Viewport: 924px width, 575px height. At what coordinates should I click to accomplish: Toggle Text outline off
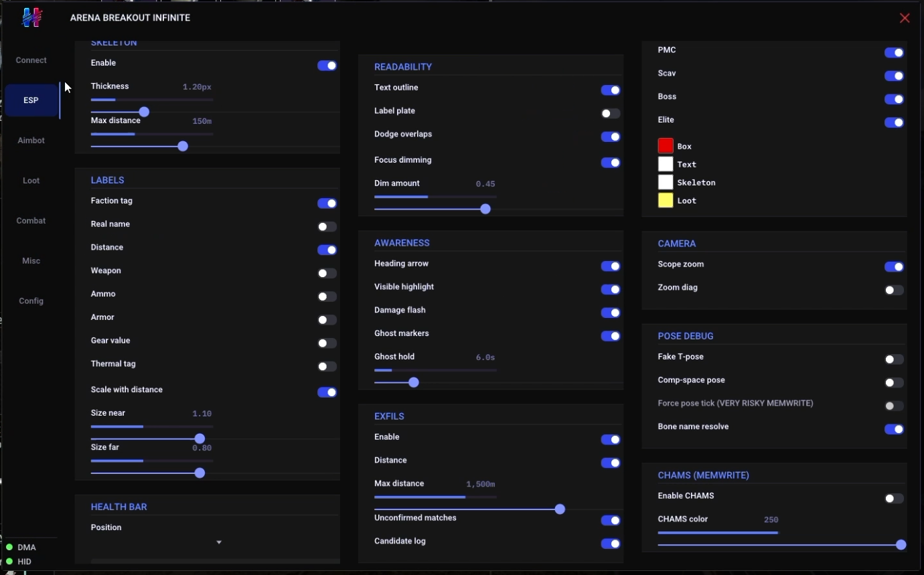click(611, 90)
